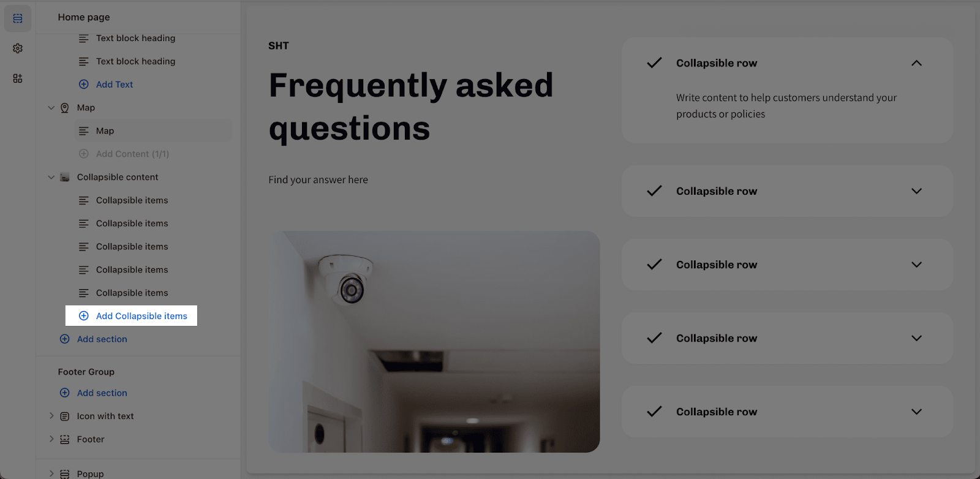Image resolution: width=980 pixels, height=479 pixels.
Task: Click the Footer section icon
Action: click(65, 440)
